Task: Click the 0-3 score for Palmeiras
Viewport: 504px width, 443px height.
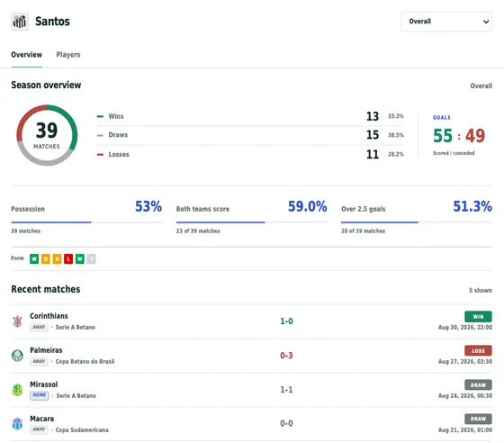Action: pyautogui.click(x=286, y=356)
